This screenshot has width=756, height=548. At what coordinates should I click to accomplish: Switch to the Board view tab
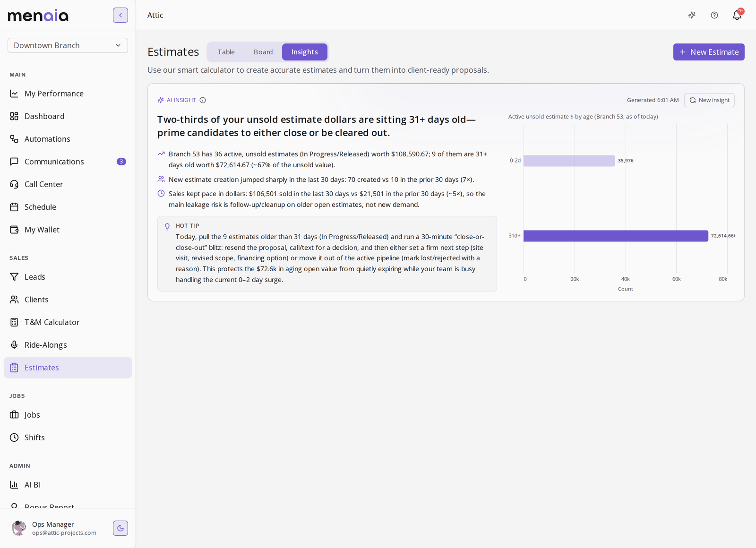point(263,52)
